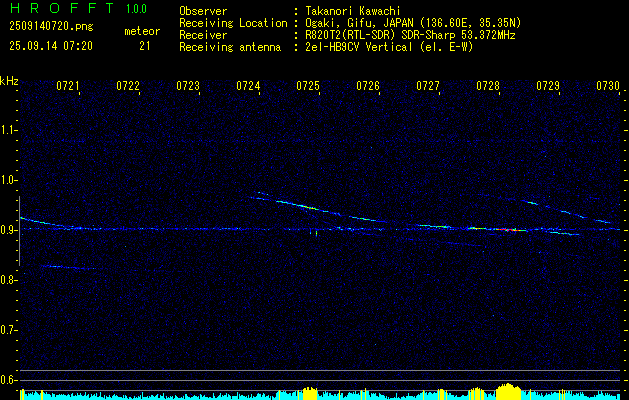
Task: Click the 0.6 kHz frequency label
Action: click(x=8, y=380)
